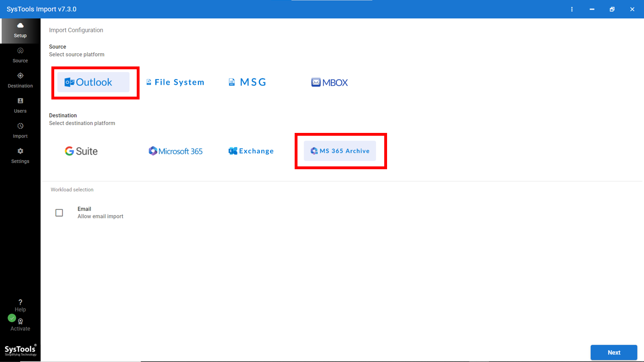Screen dimensions: 644x362
Task: Click the 'Select destination platform' text
Action: pyautogui.click(x=82, y=123)
